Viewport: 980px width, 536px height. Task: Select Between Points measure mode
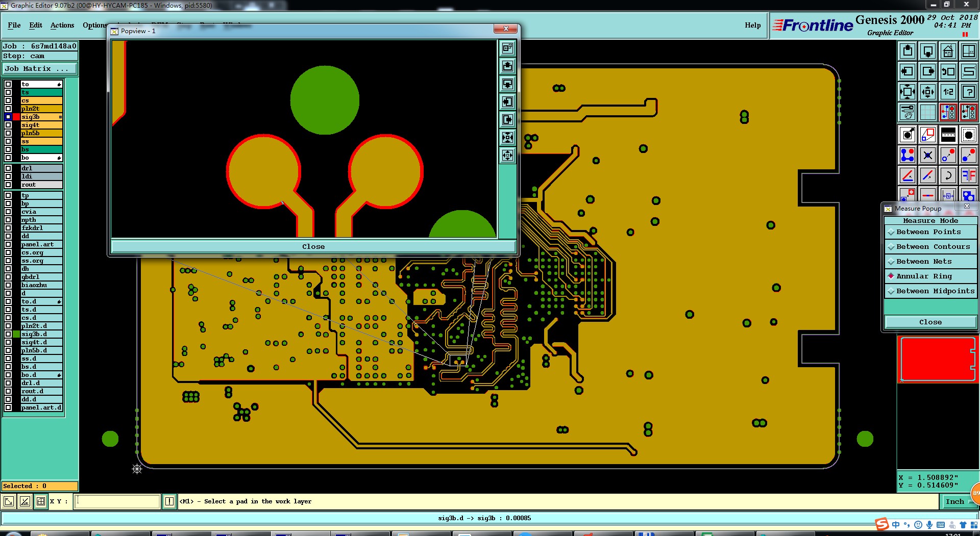click(x=930, y=232)
